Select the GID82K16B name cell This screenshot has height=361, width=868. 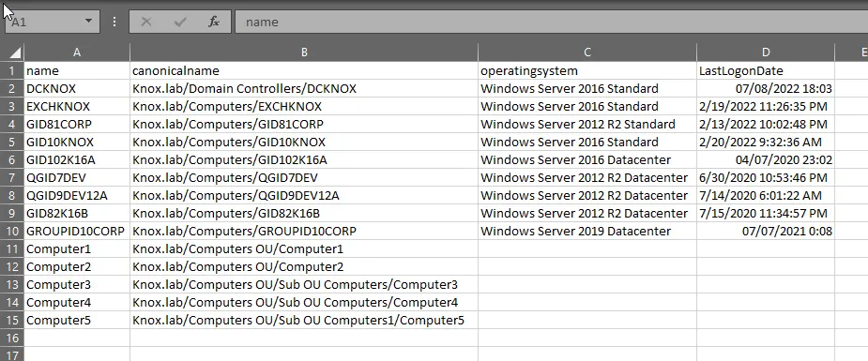point(77,214)
